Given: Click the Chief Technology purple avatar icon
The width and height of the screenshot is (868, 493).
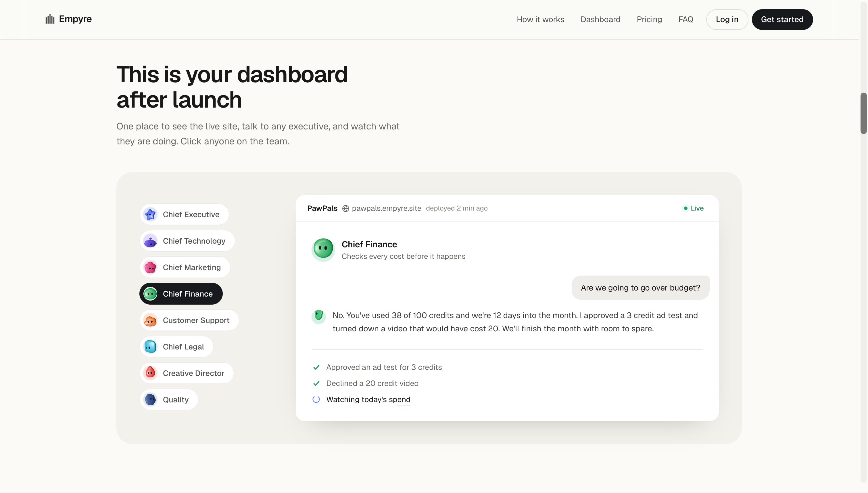Looking at the screenshot, I should pos(150,241).
